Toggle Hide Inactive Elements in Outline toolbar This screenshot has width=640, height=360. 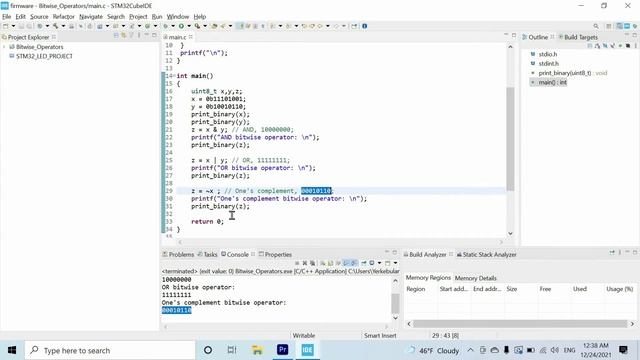pyautogui.click(x=628, y=46)
